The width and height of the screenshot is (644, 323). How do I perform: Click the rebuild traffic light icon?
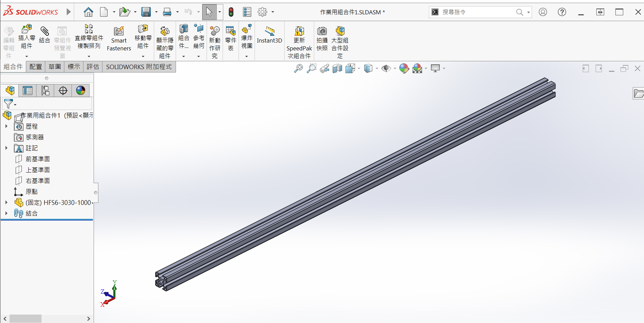point(231,12)
